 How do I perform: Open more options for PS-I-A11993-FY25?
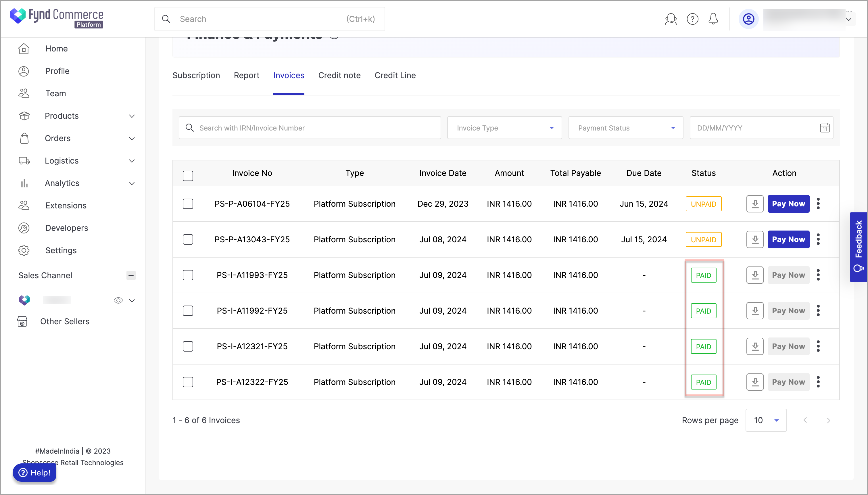tap(818, 275)
